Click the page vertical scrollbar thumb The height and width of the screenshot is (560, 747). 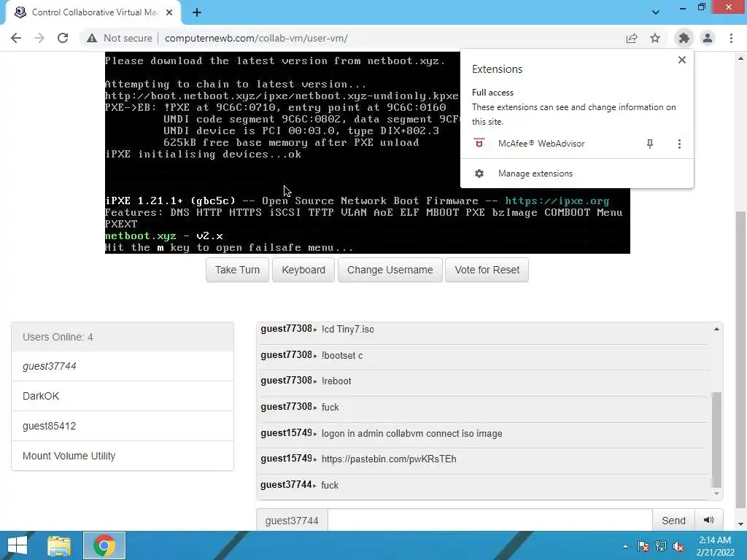pos(740,360)
